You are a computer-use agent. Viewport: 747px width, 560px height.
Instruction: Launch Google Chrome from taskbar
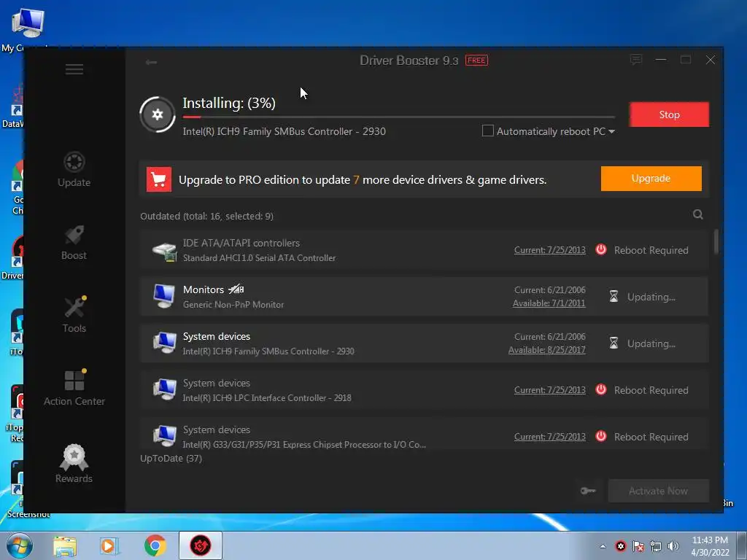[x=155, y=545]
